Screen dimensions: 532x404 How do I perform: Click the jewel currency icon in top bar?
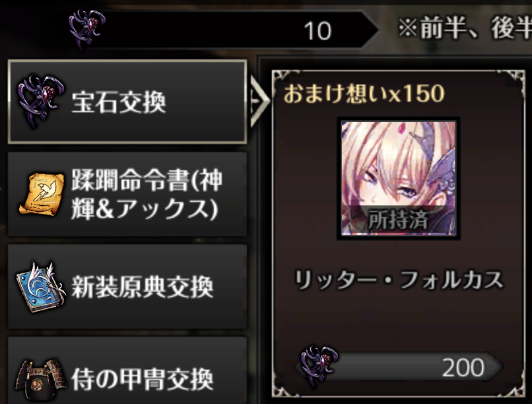[x=87, y=29]
